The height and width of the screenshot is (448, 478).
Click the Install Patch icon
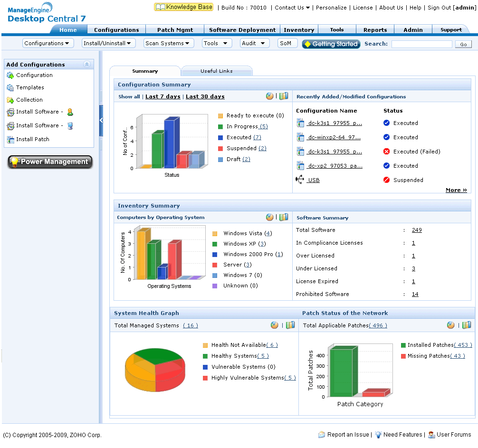coord(10,140)
